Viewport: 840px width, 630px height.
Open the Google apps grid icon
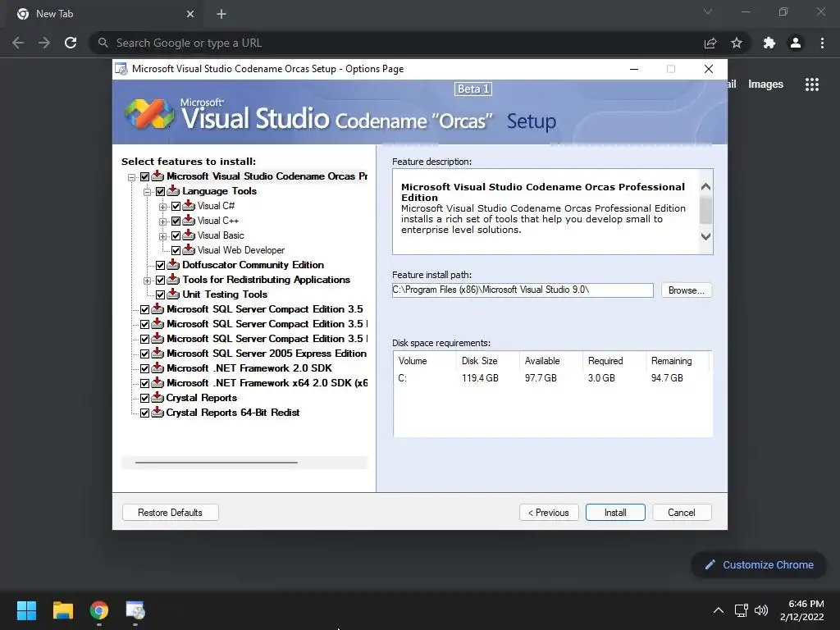(812, 84)
